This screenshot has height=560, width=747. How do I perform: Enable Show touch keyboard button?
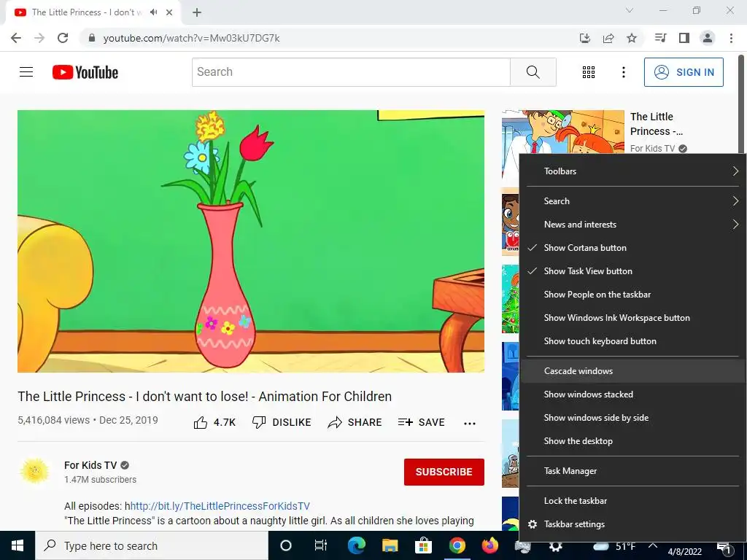[x=632, y=341]
